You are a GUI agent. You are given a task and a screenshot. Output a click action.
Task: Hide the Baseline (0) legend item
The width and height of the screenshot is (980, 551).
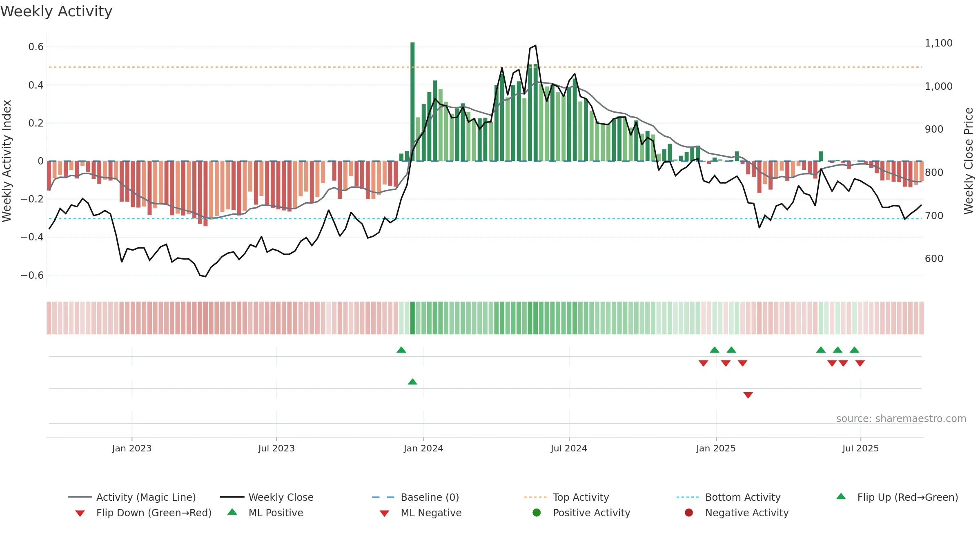(416, 497)
